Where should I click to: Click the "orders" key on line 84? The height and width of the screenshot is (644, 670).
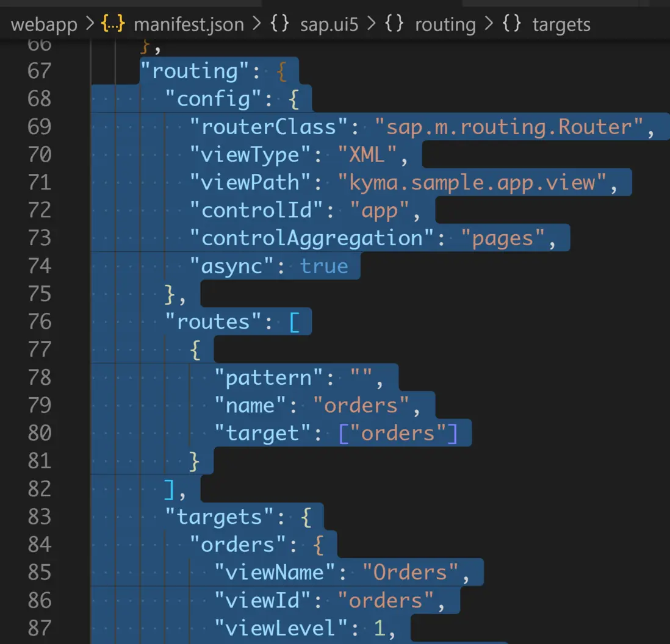pos(237,545)
